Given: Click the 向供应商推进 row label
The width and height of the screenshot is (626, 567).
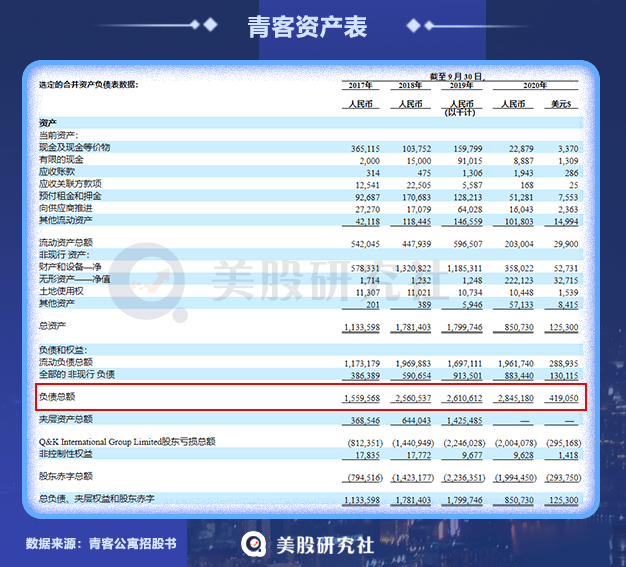Looking at the screenshot, I should pyautogui.click(x=65, y=208).
